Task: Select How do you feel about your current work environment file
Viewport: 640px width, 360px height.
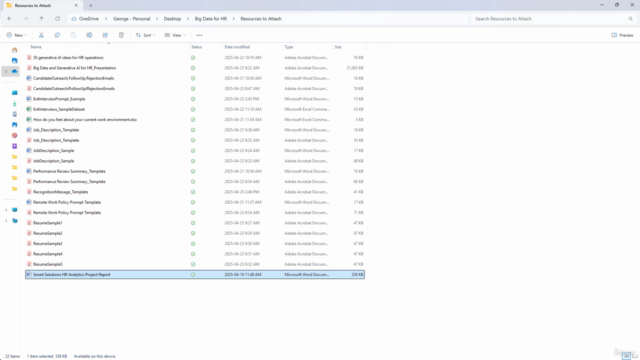Action: coord(85,120)
